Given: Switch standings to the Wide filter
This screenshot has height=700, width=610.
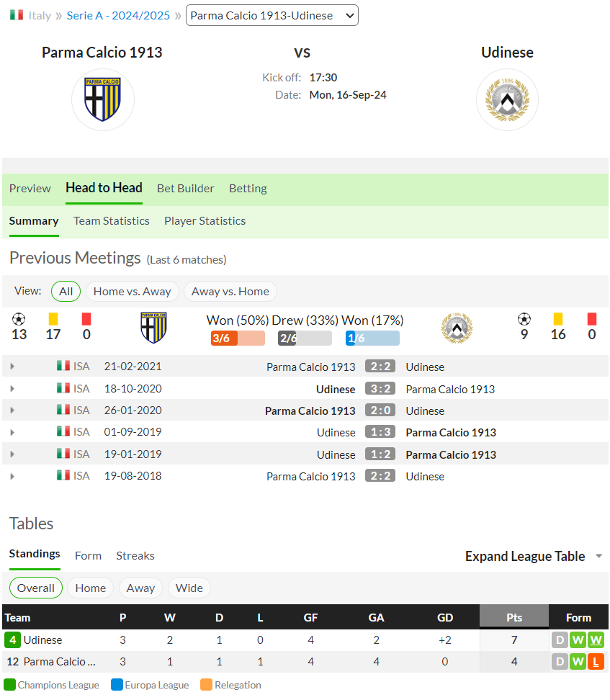Looking at the screenshot, I should pyautogui.click(x=189, y=588).
